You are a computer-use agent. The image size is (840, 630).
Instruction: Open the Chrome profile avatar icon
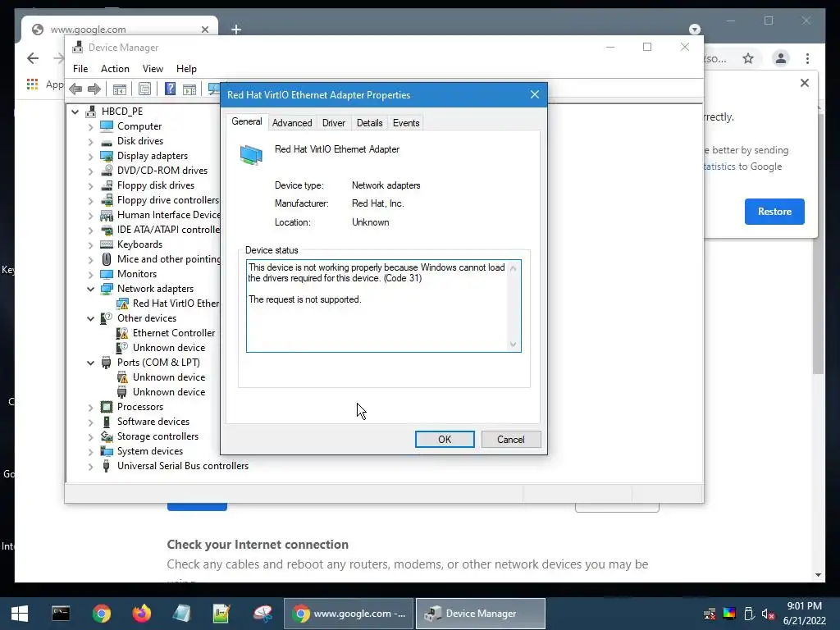click(781, 58)
